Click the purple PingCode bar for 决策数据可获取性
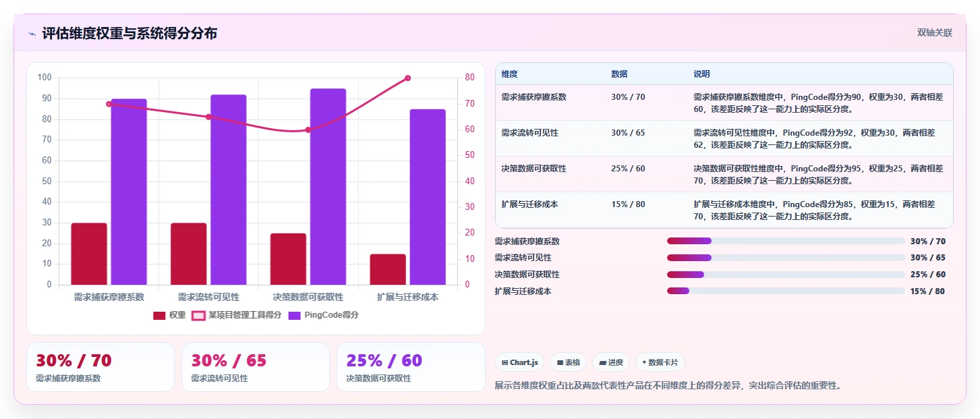This screenshot has width=980, height=419. pyautogui.click(x=328, y=187)
